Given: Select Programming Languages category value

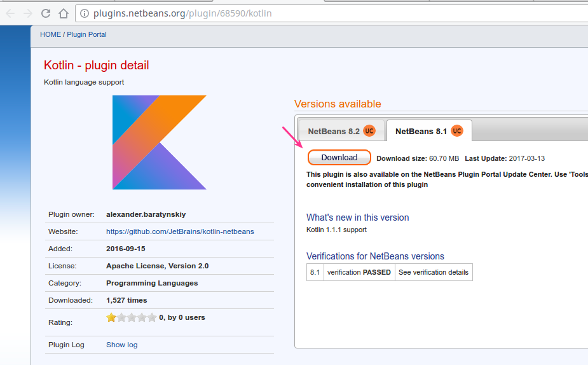Looking at the screenshot, I should pos(152,283).
